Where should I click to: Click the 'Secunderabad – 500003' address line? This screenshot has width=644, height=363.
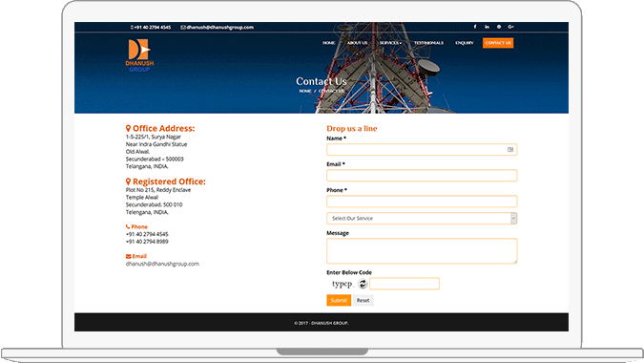(155, 160)
